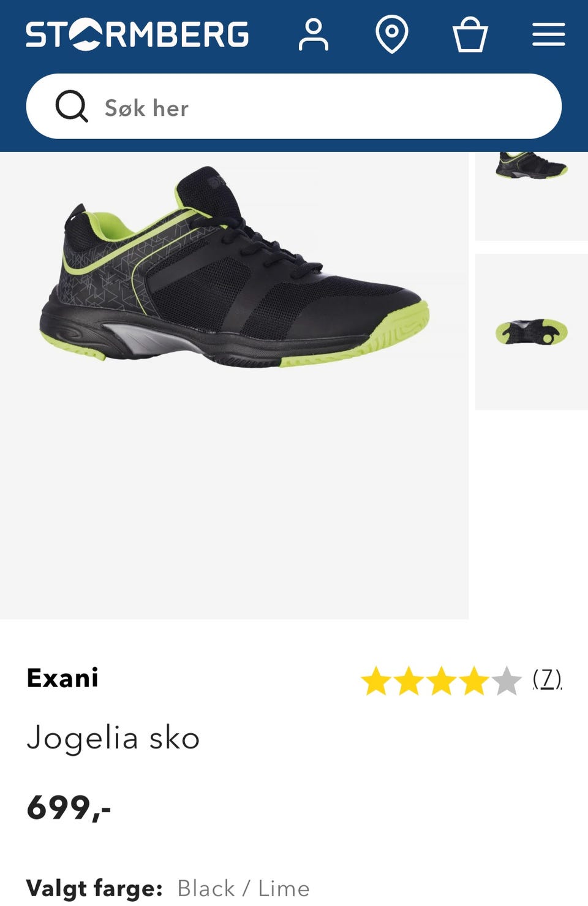
Task: Click the first gold rating star
Action: tap(376, 681)
